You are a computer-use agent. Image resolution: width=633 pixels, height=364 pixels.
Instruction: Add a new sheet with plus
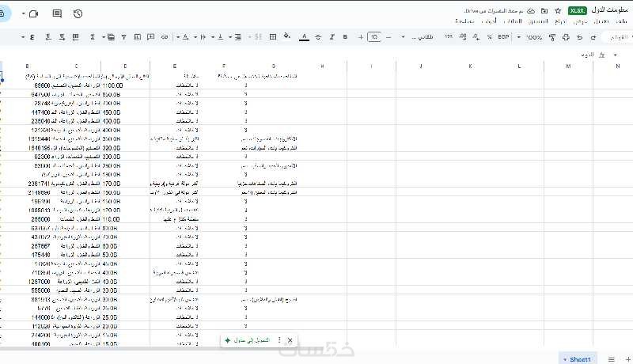click(x=627, y=359)
